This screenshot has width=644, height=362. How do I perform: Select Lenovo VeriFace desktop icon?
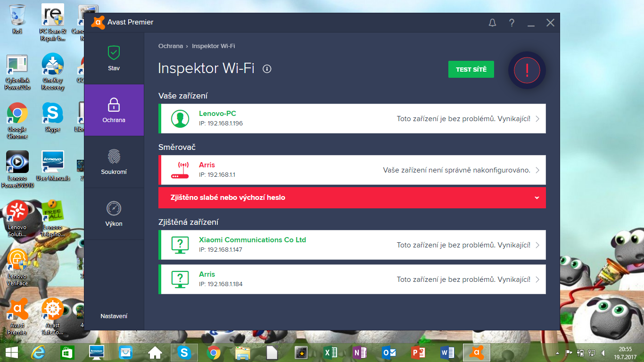17,268
